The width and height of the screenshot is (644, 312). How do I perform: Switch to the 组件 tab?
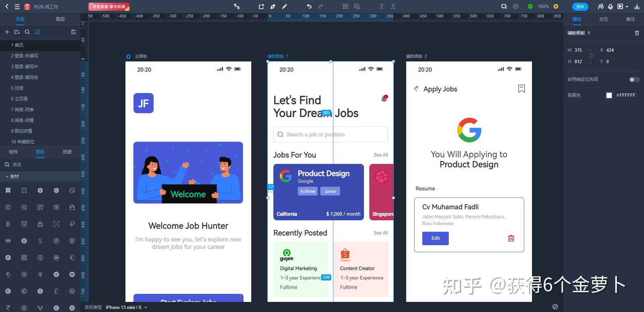coord(13,152)
